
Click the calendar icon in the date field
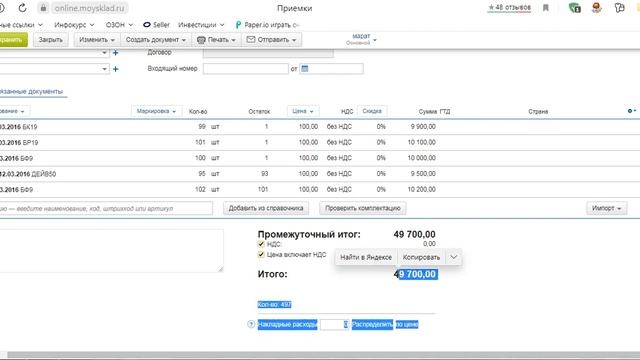click(304, 69)
